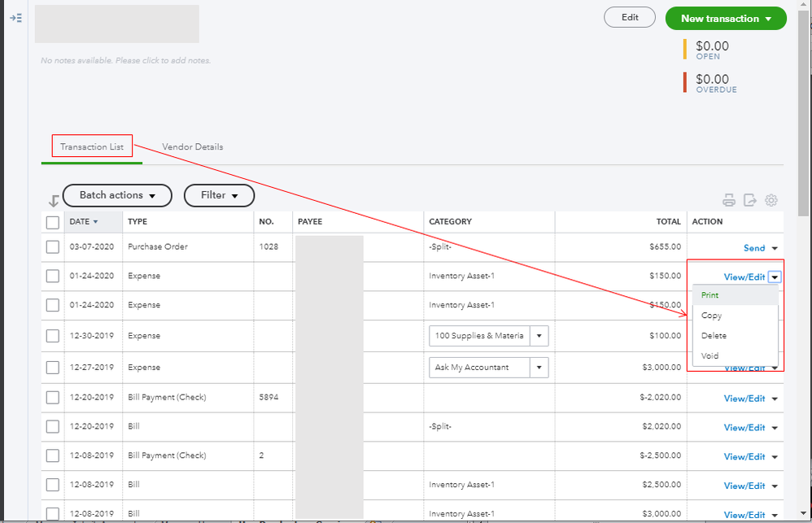This screenshot has width=812, height=523.
Task: Switch to the Vendor Details tab
Action: [x=192, y=147]
